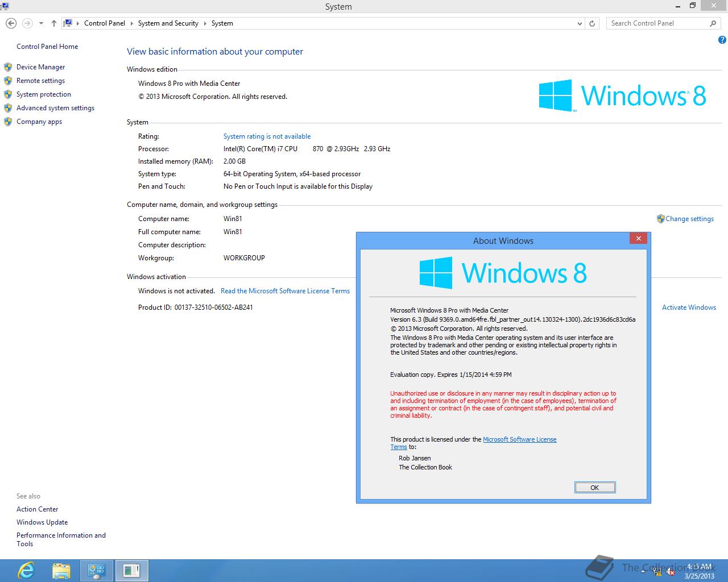
Task: Click the WORKGROUP value
Action: point(244,258)
